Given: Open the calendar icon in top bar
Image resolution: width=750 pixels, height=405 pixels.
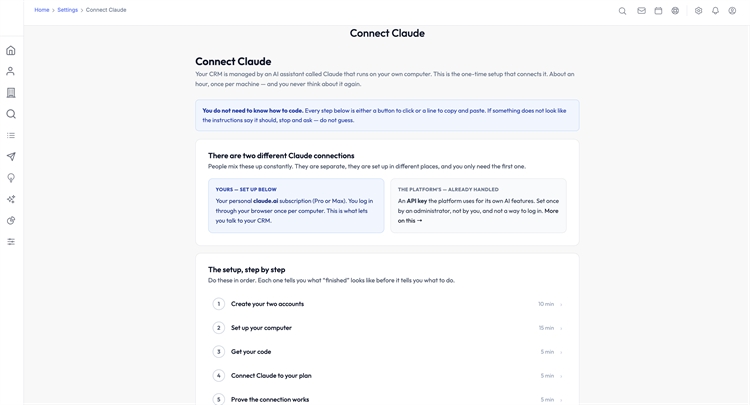Looking at the screenshot, I should [x=658, y=11].
